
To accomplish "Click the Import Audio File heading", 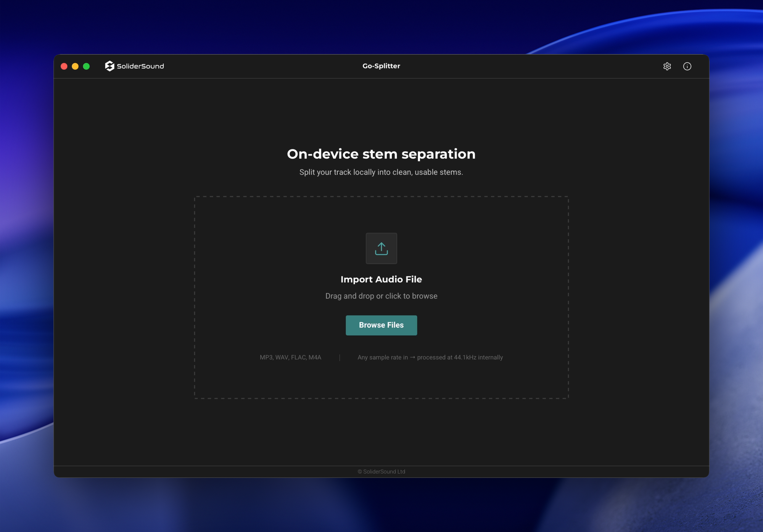I will tap(381, 280).
